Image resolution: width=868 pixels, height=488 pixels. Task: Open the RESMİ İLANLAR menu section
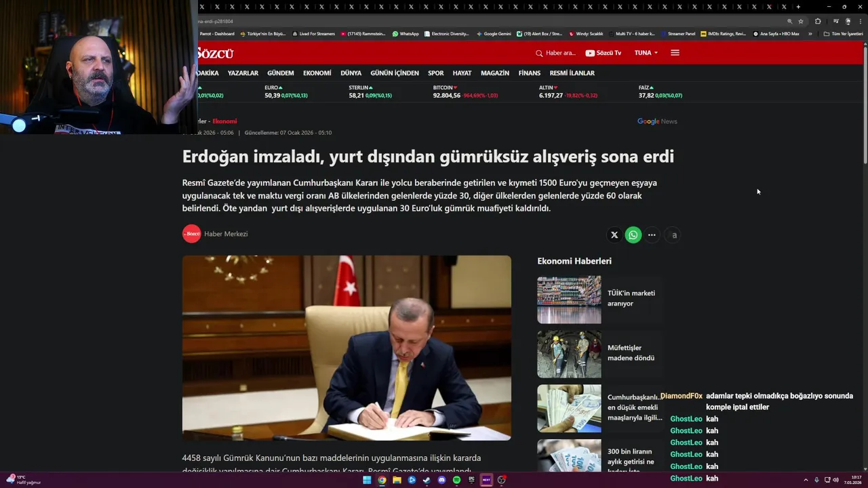click(572, 73)
